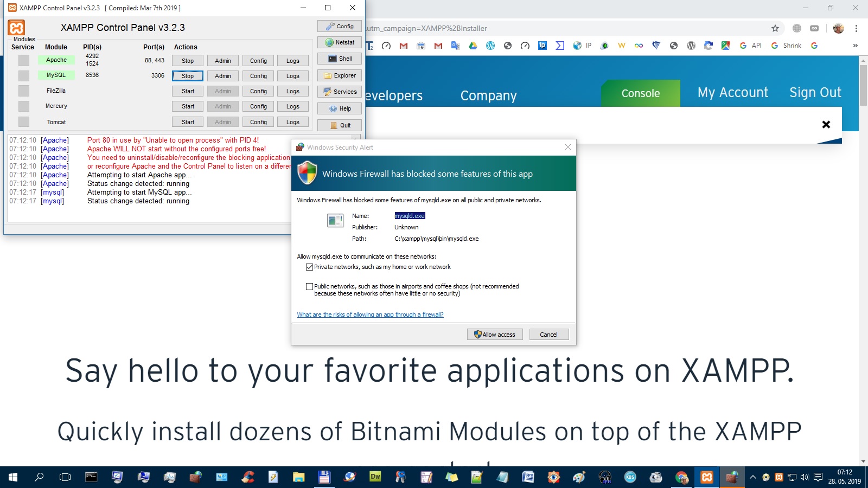Open the Shrink bookmark
The image size is (868, 488).
click(787, 46)
